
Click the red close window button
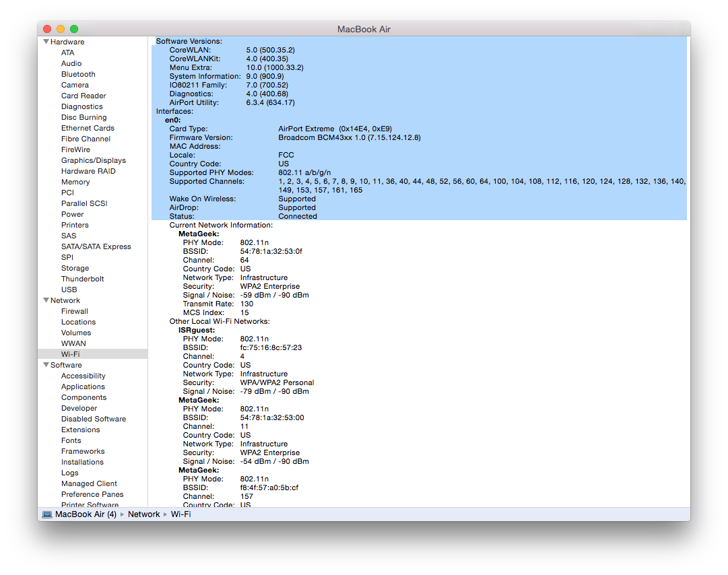point(47,29)
